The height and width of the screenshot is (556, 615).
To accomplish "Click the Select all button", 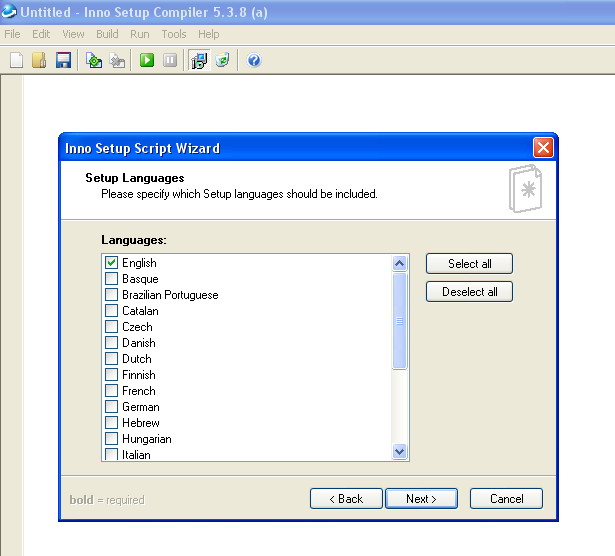I will (469, 263).
